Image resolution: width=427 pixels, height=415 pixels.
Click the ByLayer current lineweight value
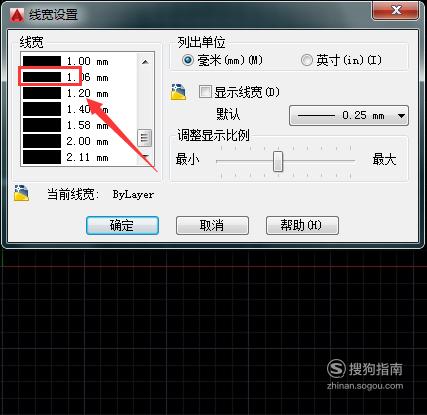pyautogui.click(x=133, y=194)
